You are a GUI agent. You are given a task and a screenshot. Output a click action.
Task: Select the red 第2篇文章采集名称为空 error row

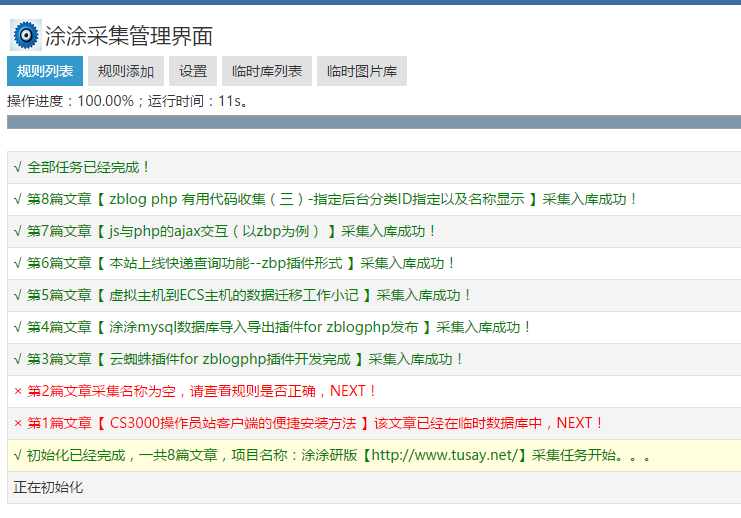[x=374, y=391]
